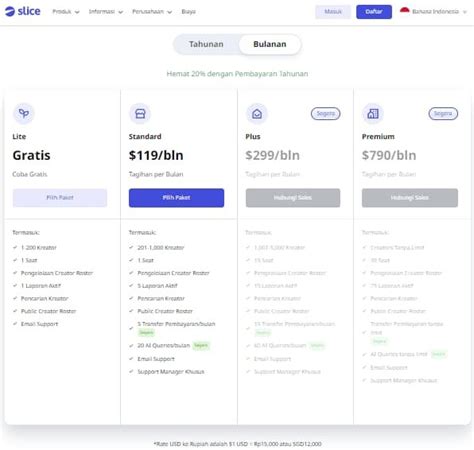Screen dimensions: 474x450
Task: Click the Daftar sign-up button
Action: tap(374, 12)
